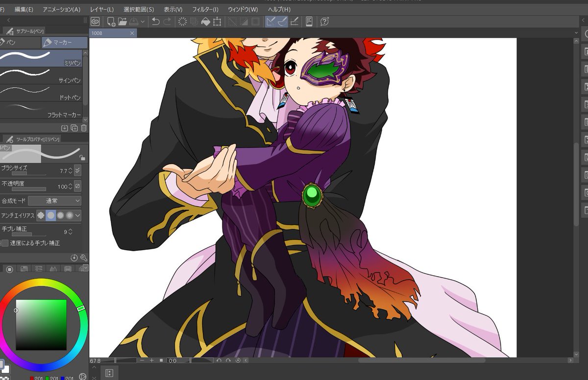
Task: Reset tool properties to initial settings
Action: click(74, 258)
